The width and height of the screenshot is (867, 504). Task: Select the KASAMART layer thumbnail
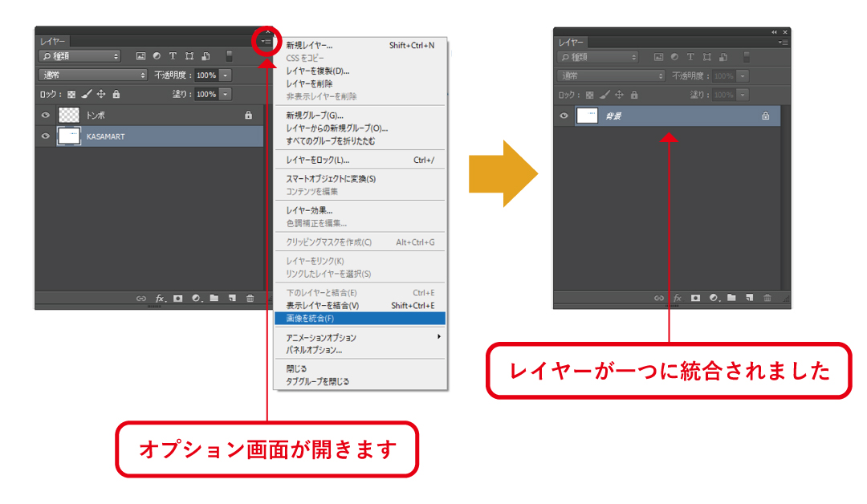pyautogui.click(x=69, y=136)
